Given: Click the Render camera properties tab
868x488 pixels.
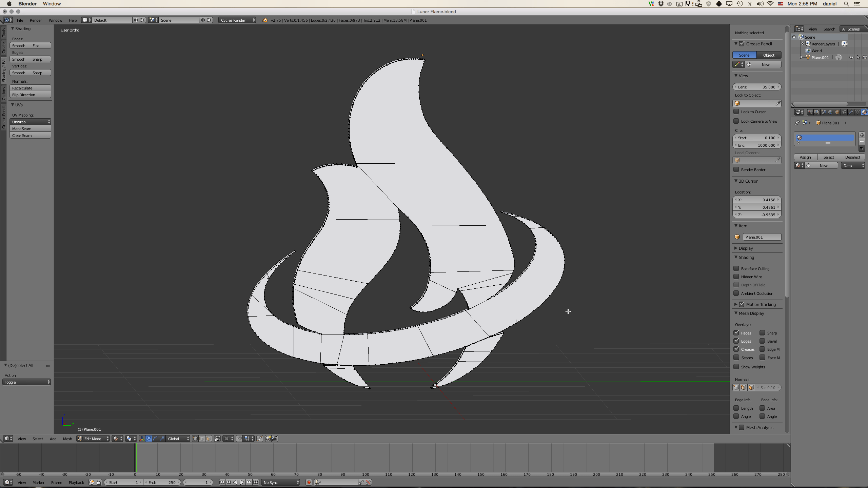Looking at the screenshot, I should 810,112.
